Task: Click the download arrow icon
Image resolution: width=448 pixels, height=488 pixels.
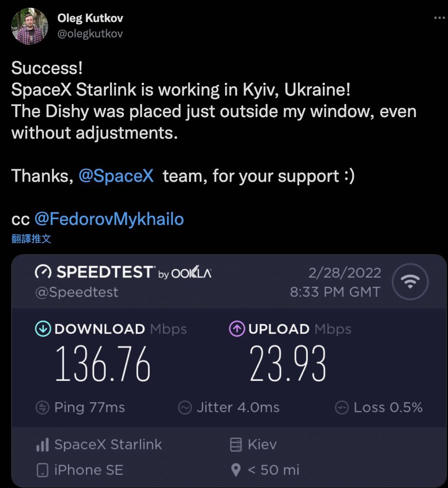Action: (x=43, y=329)
